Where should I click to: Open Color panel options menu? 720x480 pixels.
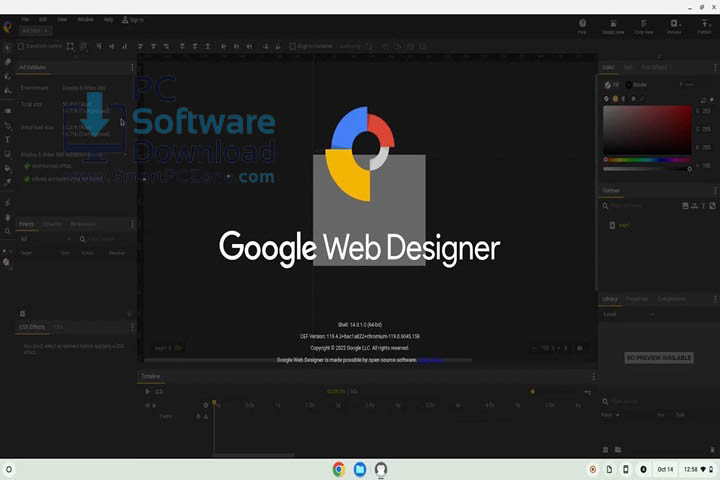pyautogui.click(x=715, y=68)
